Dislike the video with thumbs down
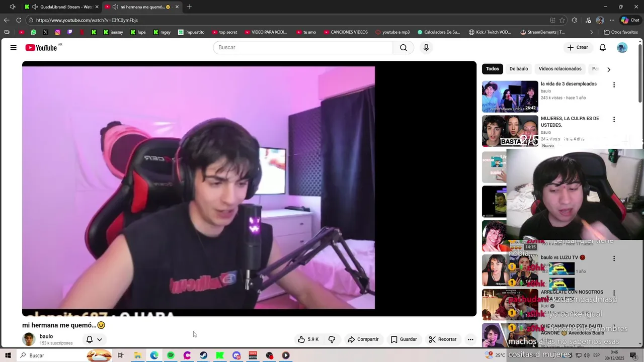644x362 pixels. pyautogui.click(x=332, y=339)
